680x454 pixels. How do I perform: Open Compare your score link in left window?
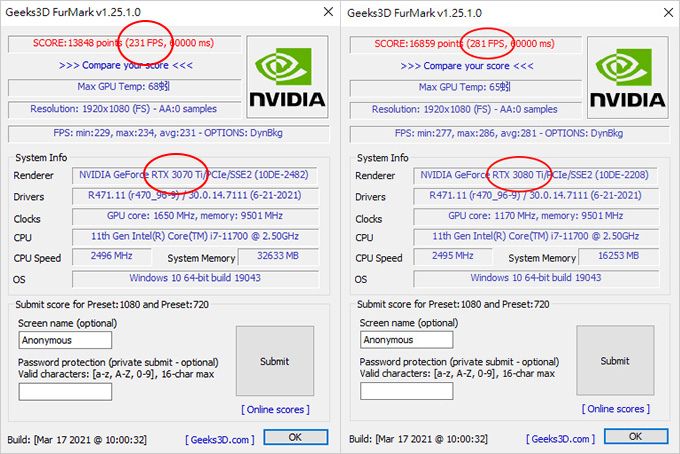click(126, 65)
